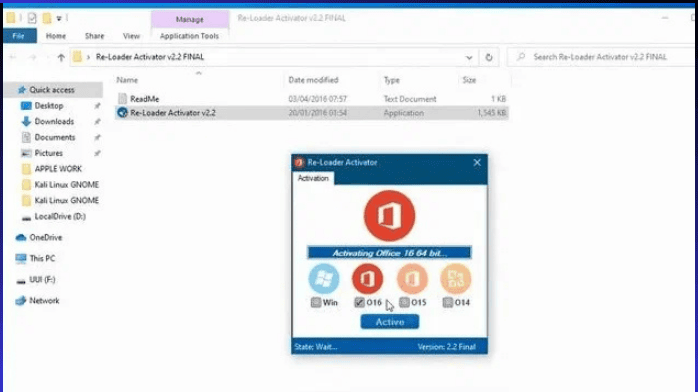Click the Re-Loader Activator v2.2 file icon

coord(122,113)
